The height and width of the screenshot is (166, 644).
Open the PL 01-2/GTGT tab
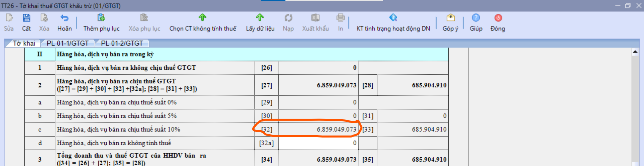pyautogui.click(x=122, y=43)
